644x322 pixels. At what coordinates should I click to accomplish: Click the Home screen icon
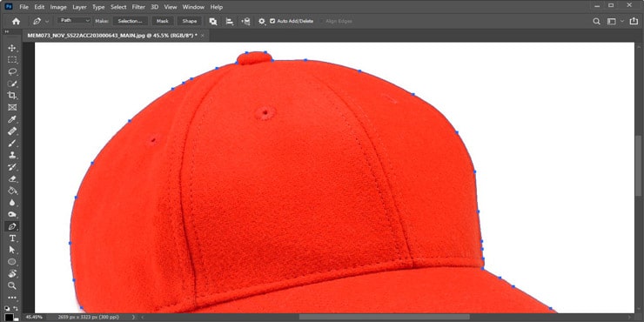[16, 22]
